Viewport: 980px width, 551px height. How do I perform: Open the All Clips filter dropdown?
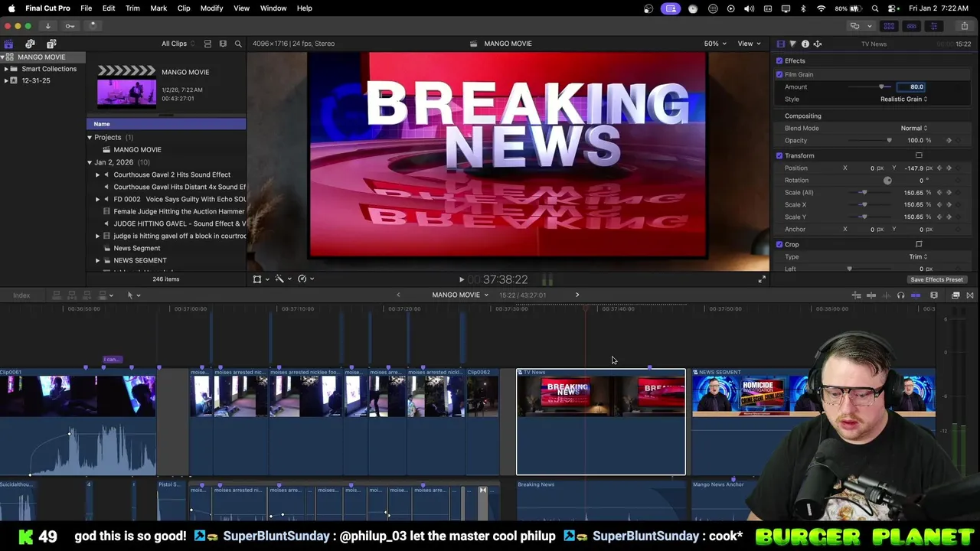point(177,44)
